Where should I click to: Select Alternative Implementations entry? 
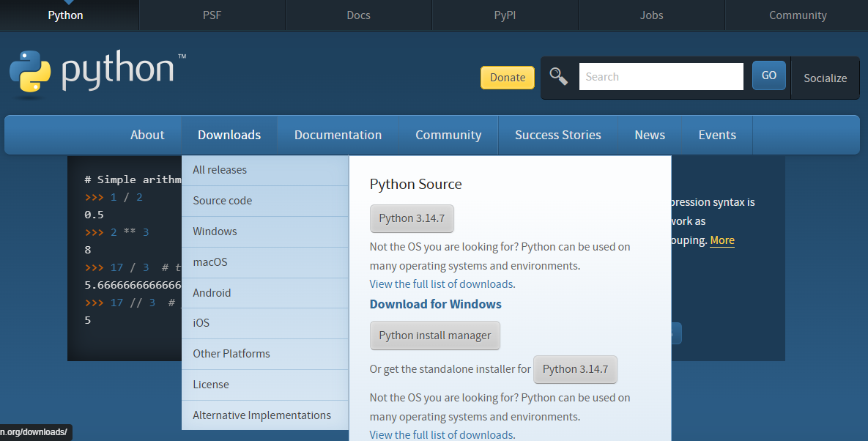coord(264,415)
